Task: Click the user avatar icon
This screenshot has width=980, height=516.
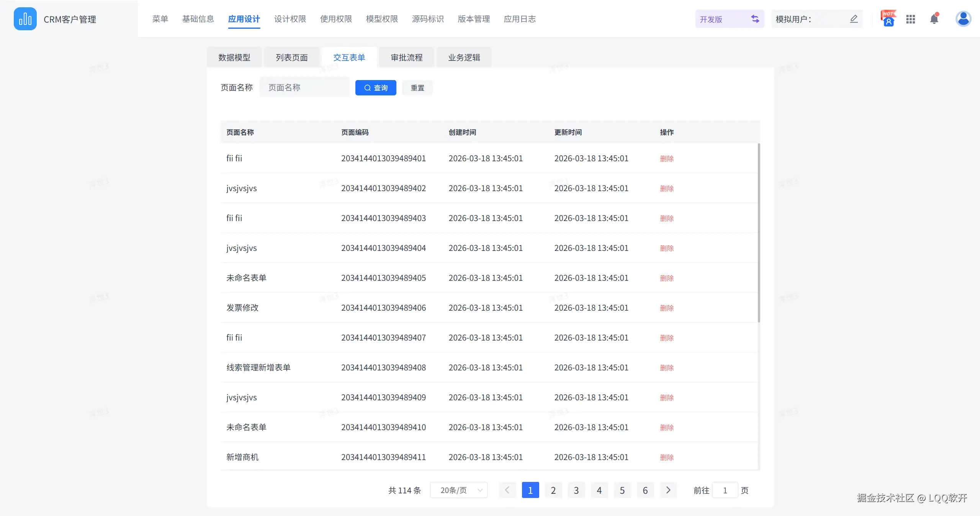Action: [x=963, y=19]
